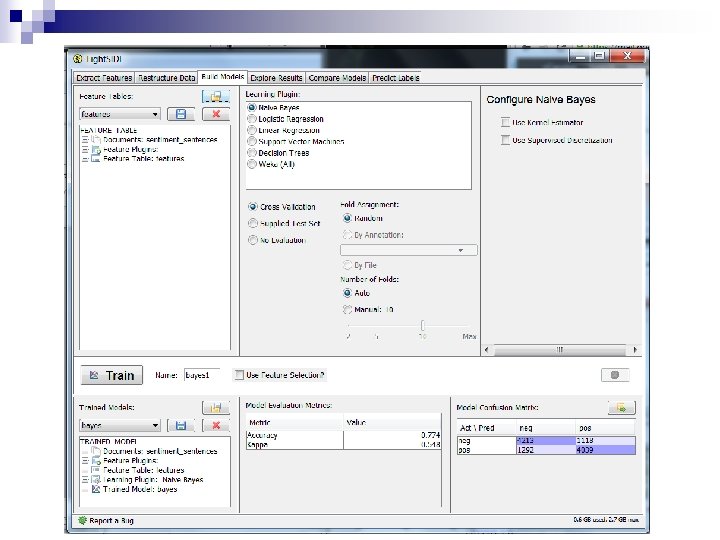Viewport: 720px width, 540px height.
Task: Save the trained model bayes
Action: [180, 426]
